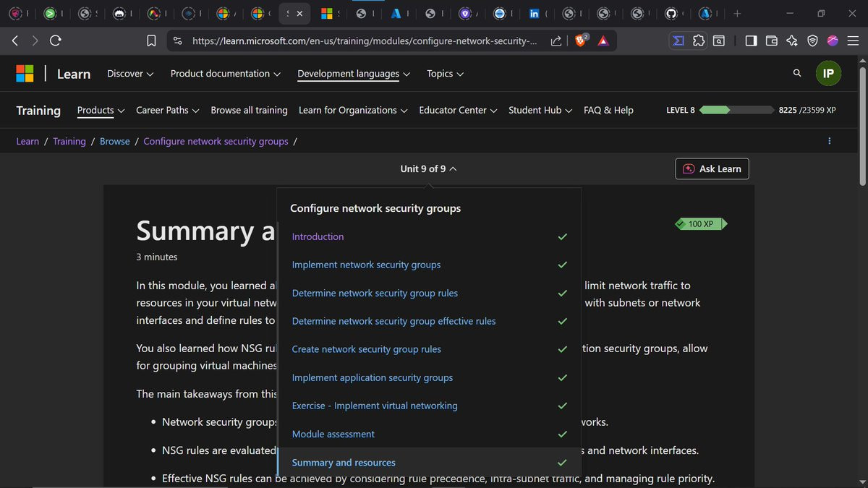Click the browser forward arrow
Viewport: 868px width, 488px height.
(x=35, y=41)
